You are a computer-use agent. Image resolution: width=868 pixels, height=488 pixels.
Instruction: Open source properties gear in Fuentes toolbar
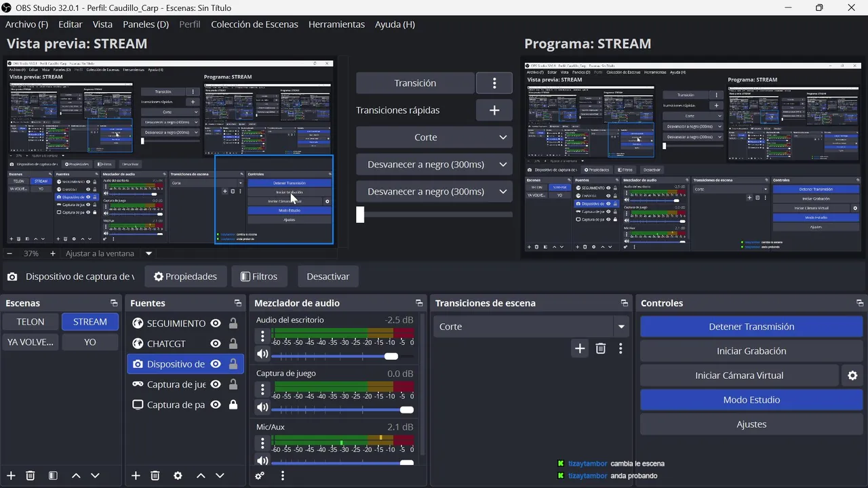coord(178,476)
